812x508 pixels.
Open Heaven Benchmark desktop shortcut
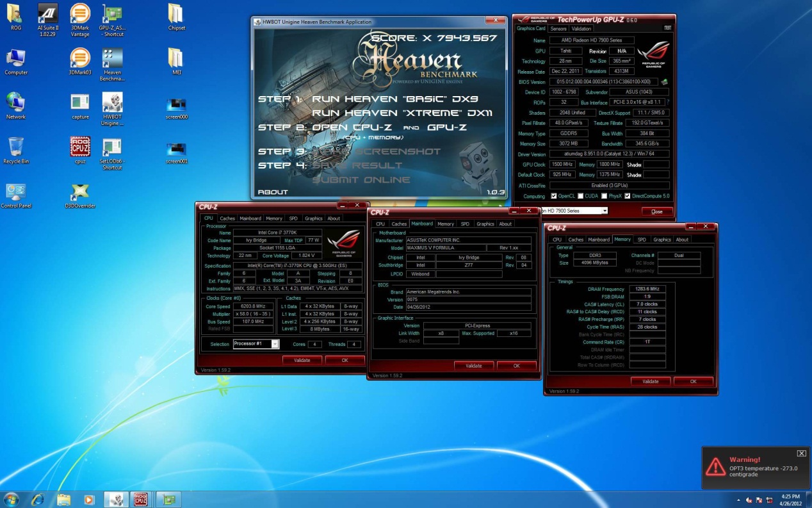pyautogui.click(x=112, y=65)
